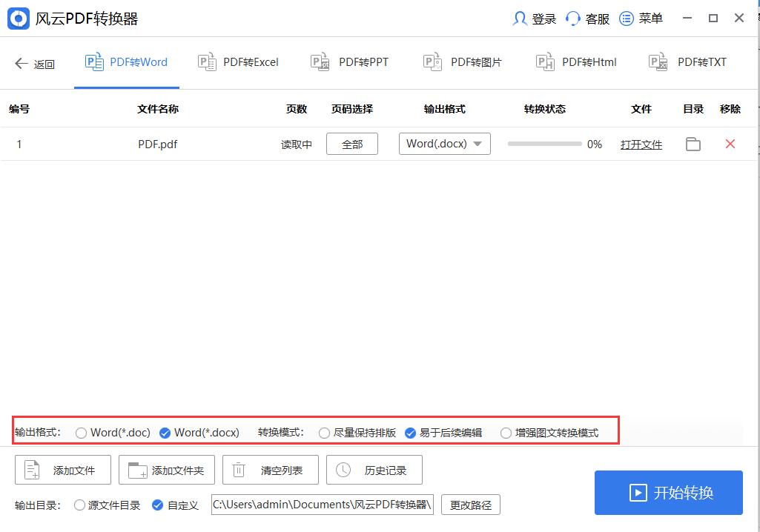Remove PDF.pdf with the red X icon
The image size is (760, 532).
pyautogui.click(x=730, y=144)
